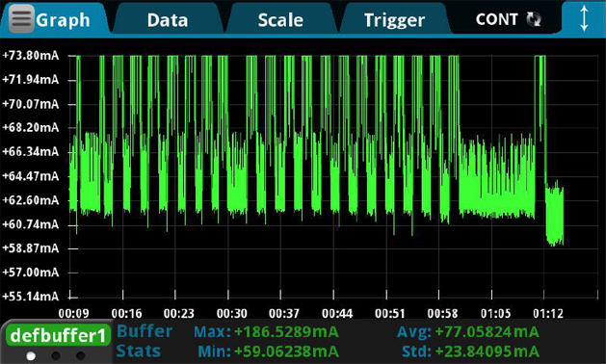Switch to the Data tab

click(168, 19)
